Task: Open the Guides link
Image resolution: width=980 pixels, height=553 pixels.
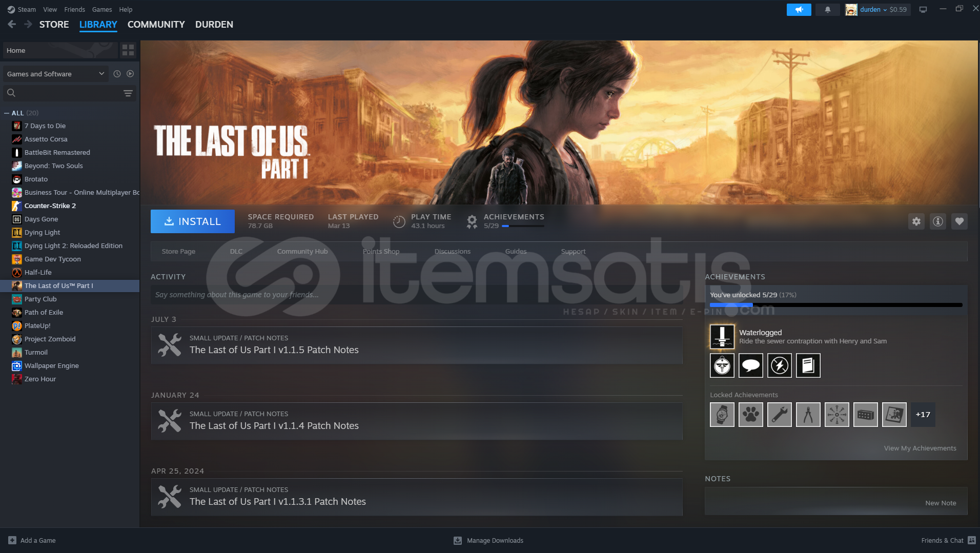Action: [516, 251]
